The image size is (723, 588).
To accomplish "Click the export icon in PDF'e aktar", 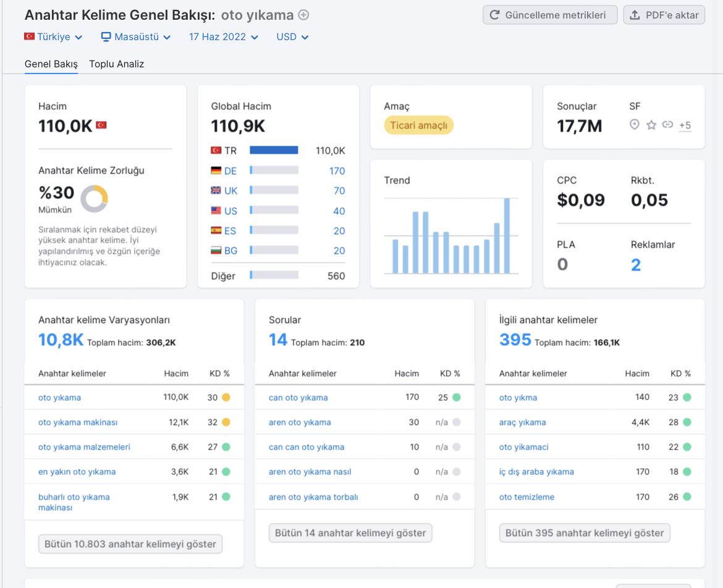I will [x=635, y=15].
